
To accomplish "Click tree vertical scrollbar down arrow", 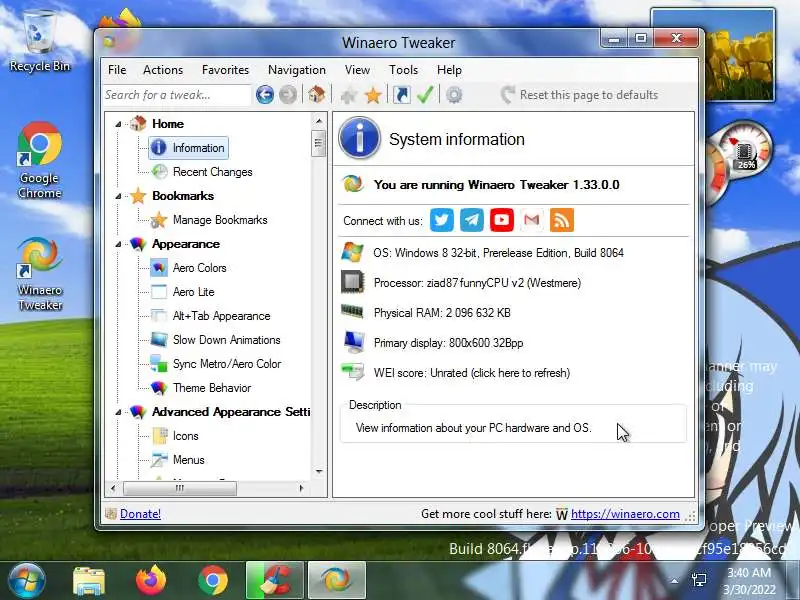I will point(319,472).
